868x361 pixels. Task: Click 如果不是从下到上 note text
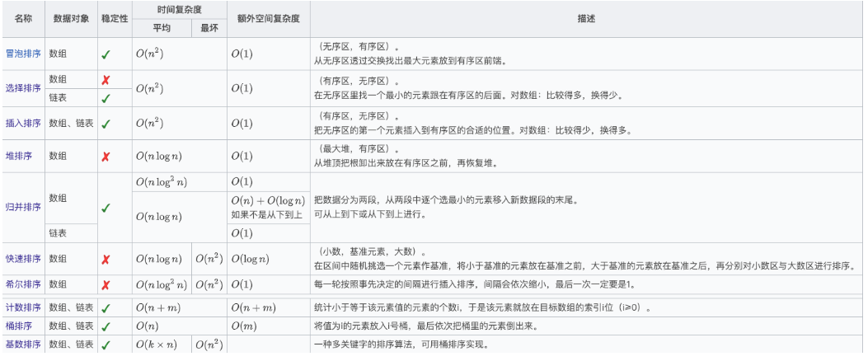[x=267, y=214]
